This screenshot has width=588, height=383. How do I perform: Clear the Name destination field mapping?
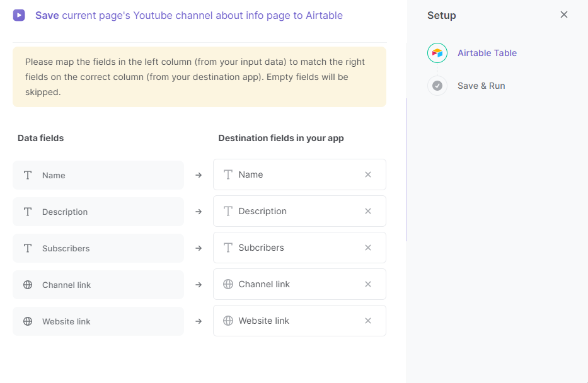pyautogui.click(x=368, y=174)
